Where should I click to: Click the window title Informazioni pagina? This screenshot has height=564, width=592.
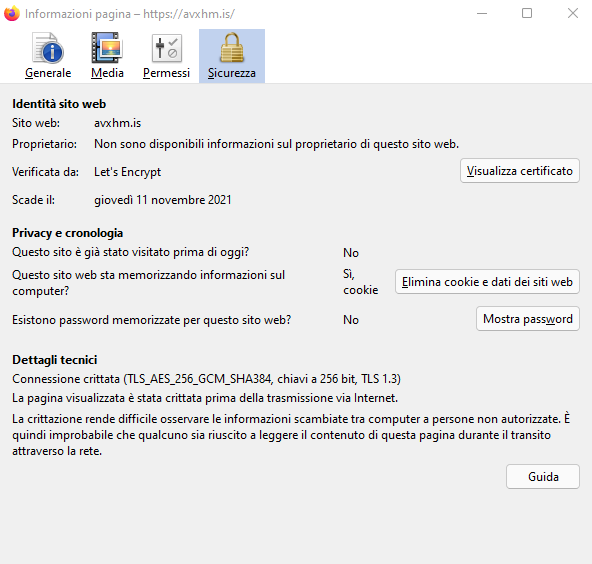130,14
